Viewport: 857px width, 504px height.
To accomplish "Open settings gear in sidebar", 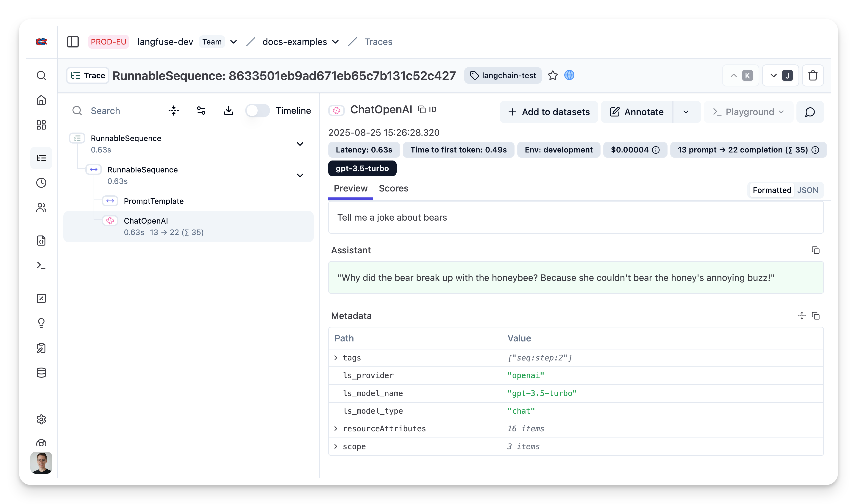I will coord(41,419).
